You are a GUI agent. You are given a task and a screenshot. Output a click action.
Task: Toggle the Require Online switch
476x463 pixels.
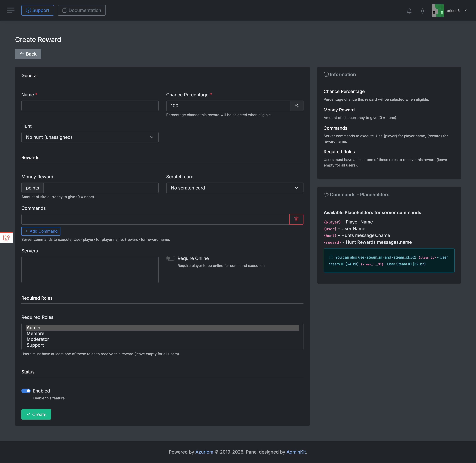pos(170,258)
